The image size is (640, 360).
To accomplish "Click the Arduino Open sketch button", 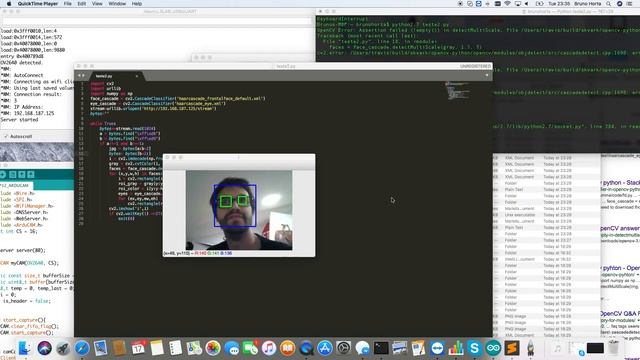I will (x=22, y=175).
